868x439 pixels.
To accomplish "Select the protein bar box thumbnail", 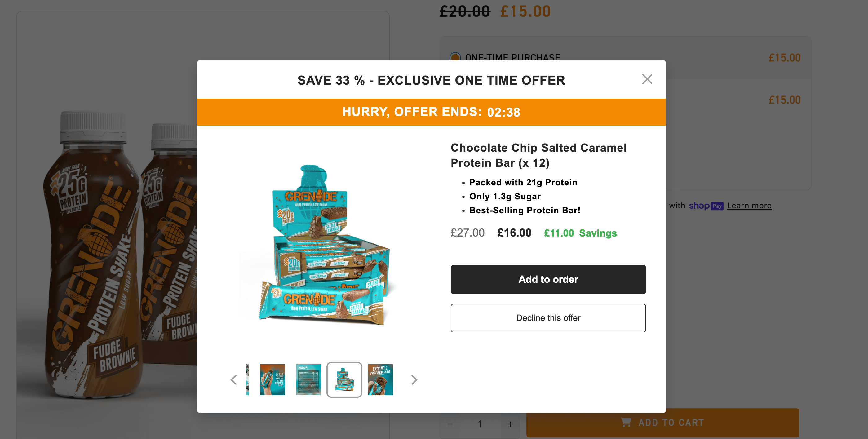I will coord(344,380).
